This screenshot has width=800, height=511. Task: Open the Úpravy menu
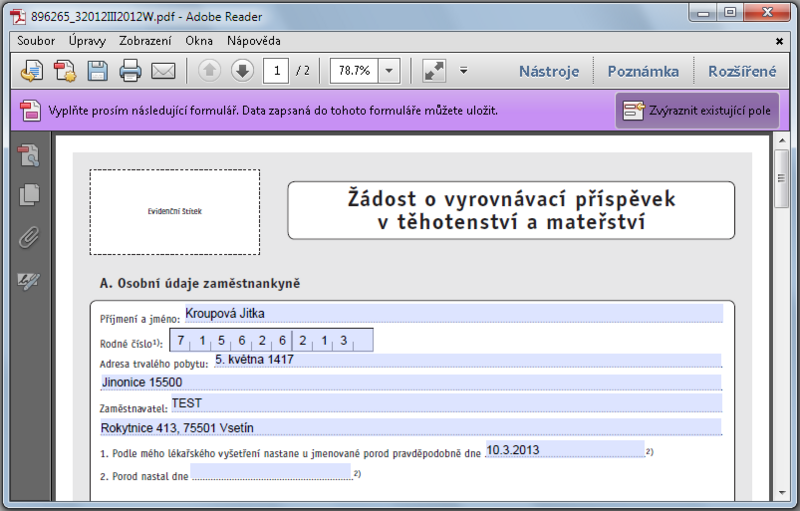[87, 41]
